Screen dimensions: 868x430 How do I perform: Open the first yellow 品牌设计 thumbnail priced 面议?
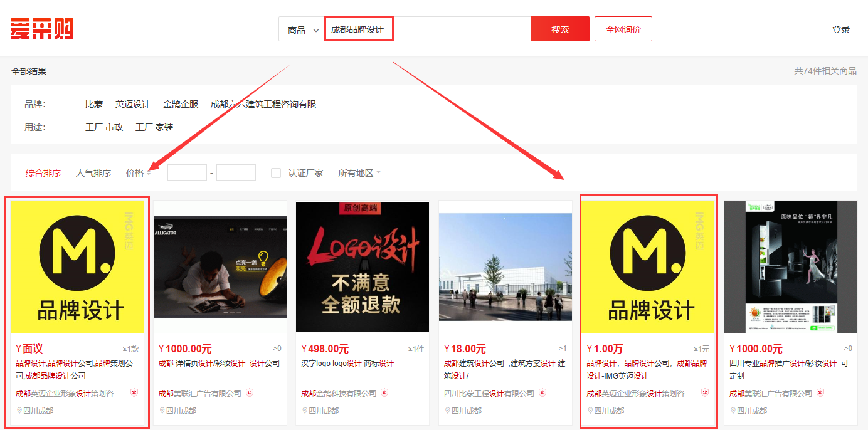tap(77, 266)
